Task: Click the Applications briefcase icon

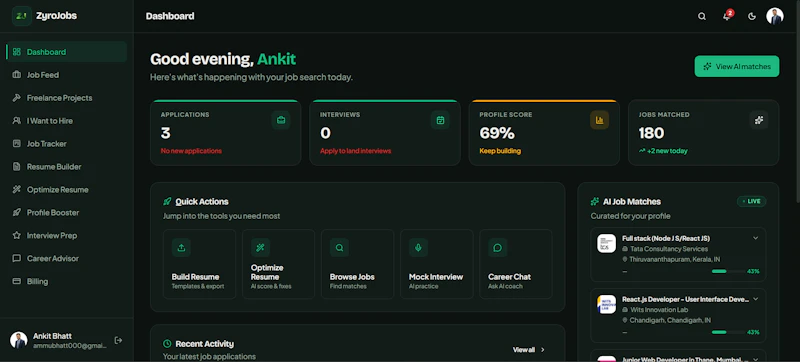Action: 281,120
